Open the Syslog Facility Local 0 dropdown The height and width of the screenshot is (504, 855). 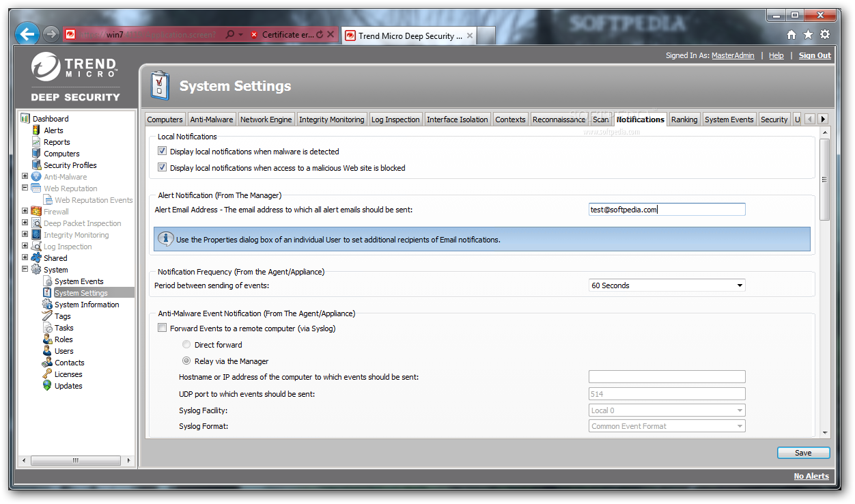[x=667, y=410]
